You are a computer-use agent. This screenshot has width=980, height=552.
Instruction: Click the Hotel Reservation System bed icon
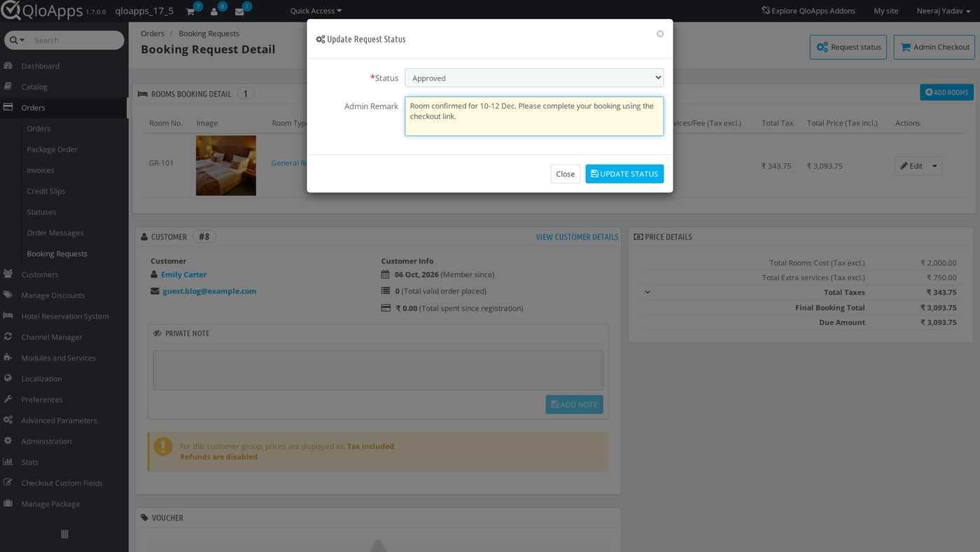pyautogui.click(x=8, y=316)
